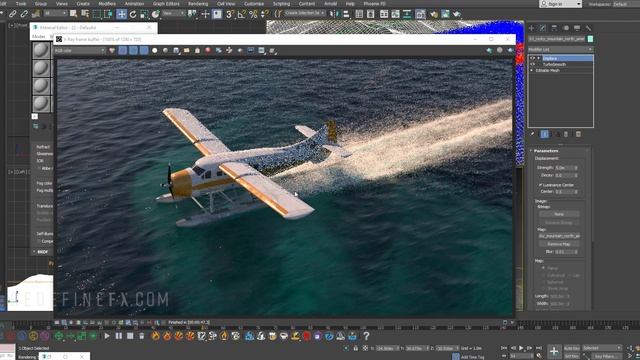
Task: Toggle third blue channel button in frame buffer
Action: pyautogui.click(x=144, y=51)
